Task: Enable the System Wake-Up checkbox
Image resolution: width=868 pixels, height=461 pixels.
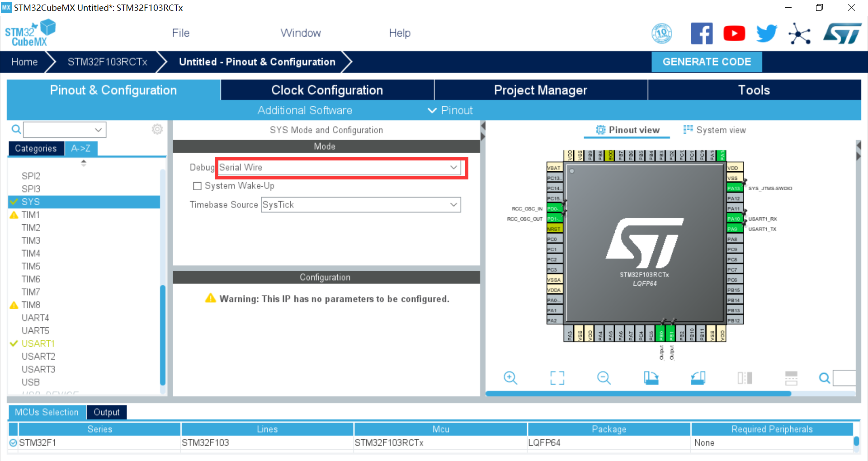Action: click(x=197, y=186)
